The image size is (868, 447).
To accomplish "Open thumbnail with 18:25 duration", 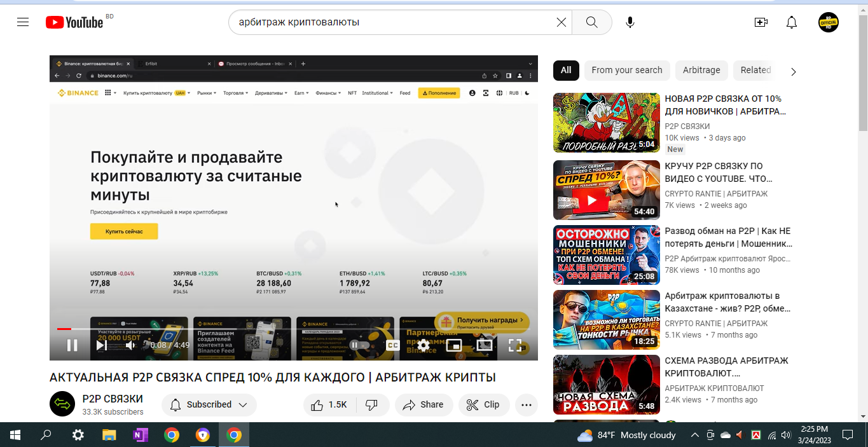I will coord(607,319).
